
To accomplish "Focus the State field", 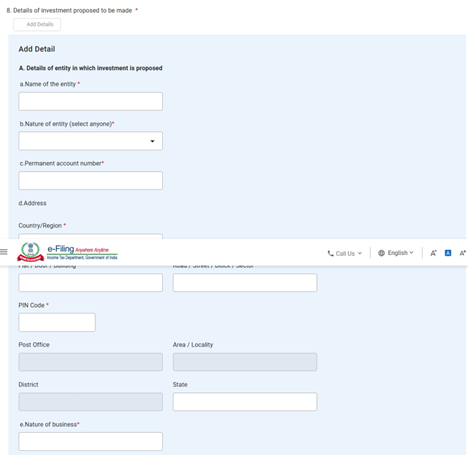I will [x=245, y=402].
